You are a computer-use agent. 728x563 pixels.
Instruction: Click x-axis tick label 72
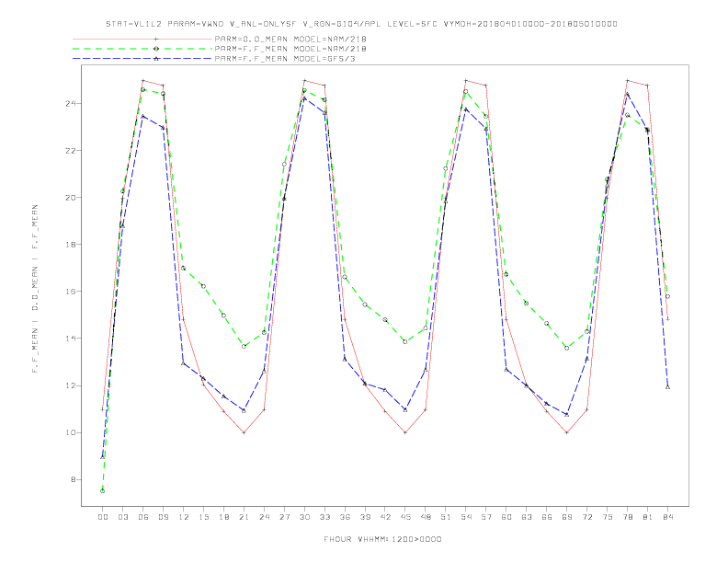point(587,517)
